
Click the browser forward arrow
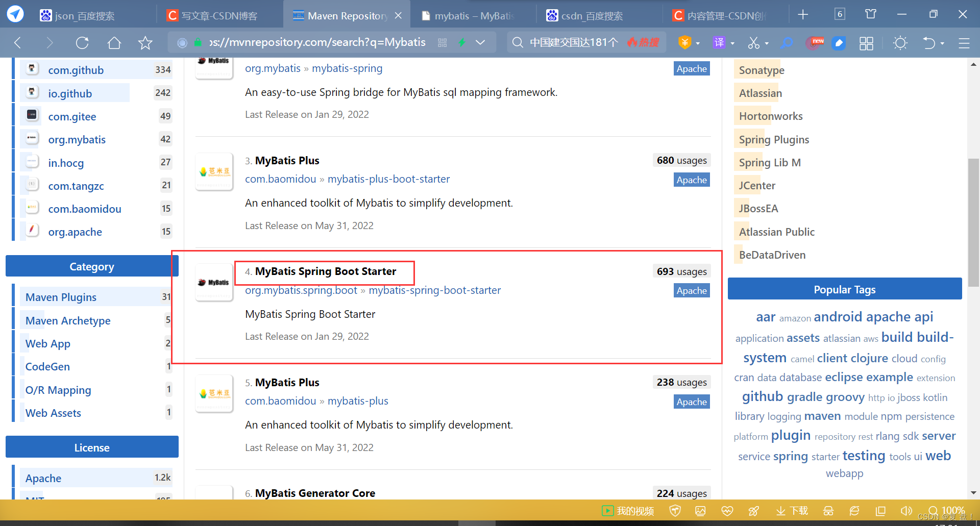[50, 43]
